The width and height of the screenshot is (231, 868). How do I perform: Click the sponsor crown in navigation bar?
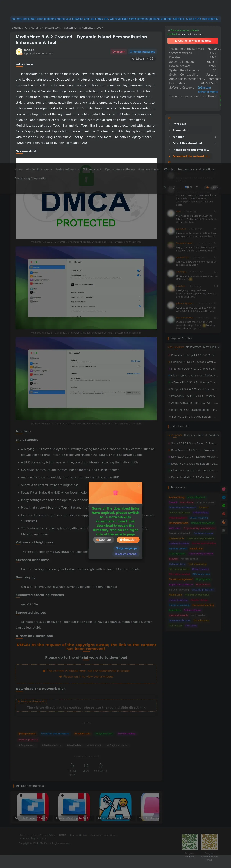[x=212, y=187]
